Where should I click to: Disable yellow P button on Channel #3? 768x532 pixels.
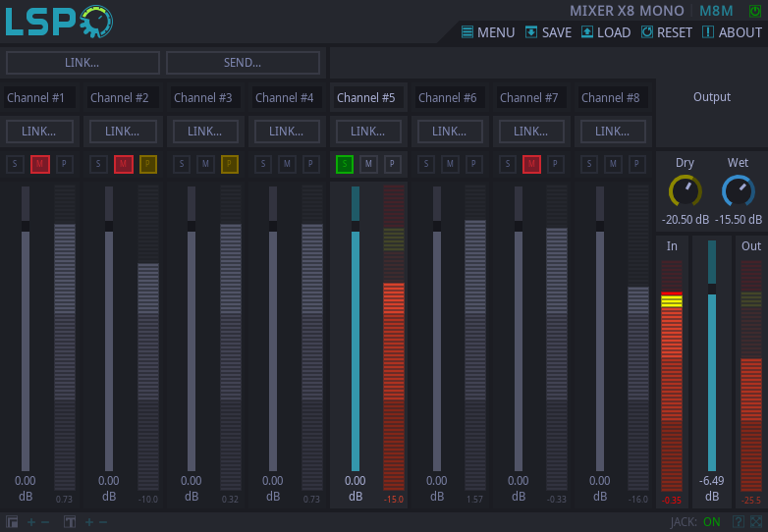pyautogui.click(x=229, y=164)
